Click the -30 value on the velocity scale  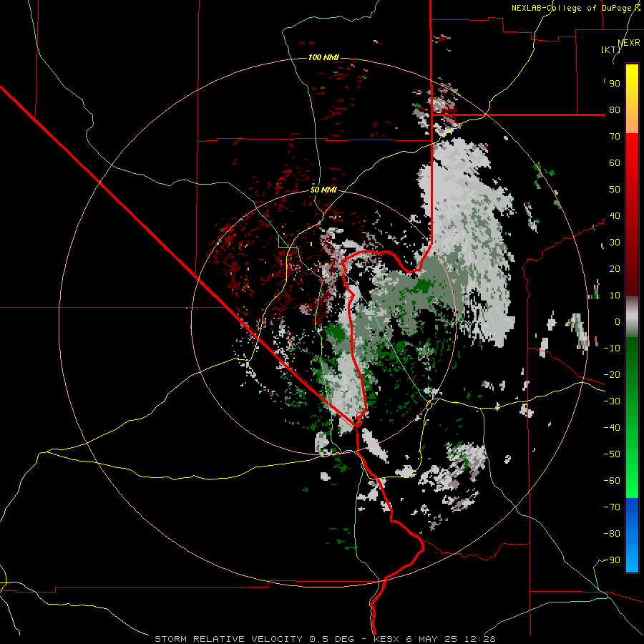pos(612,401)
